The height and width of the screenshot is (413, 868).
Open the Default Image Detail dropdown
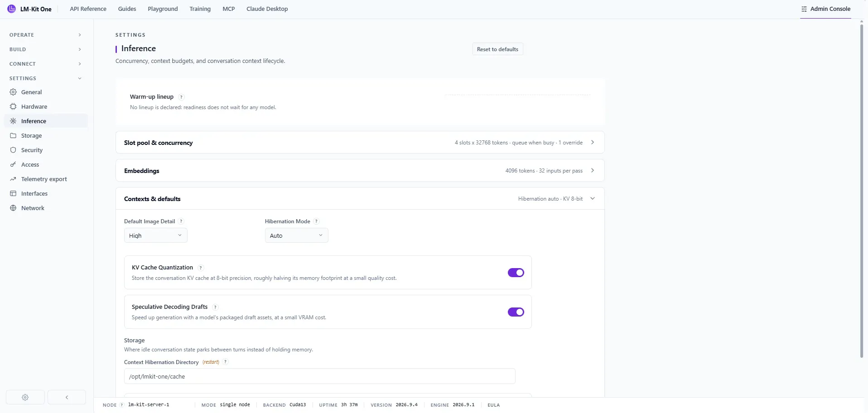[x=156, y=235]
